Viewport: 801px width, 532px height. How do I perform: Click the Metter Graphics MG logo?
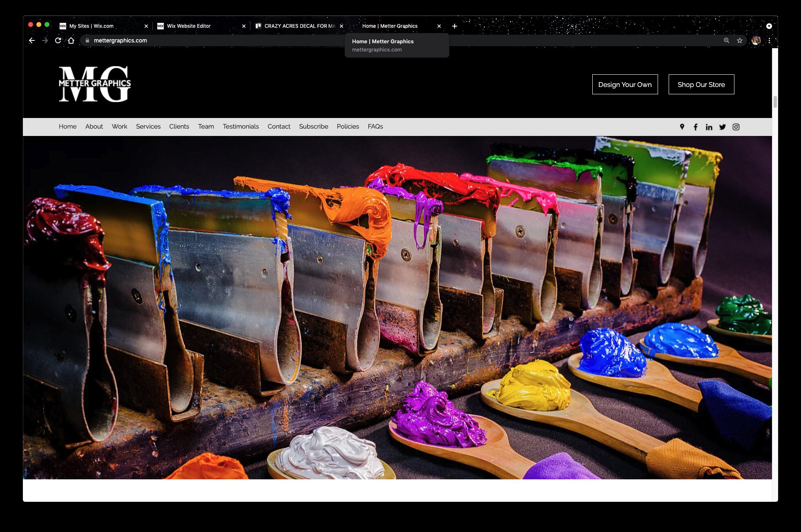[95, 84]
